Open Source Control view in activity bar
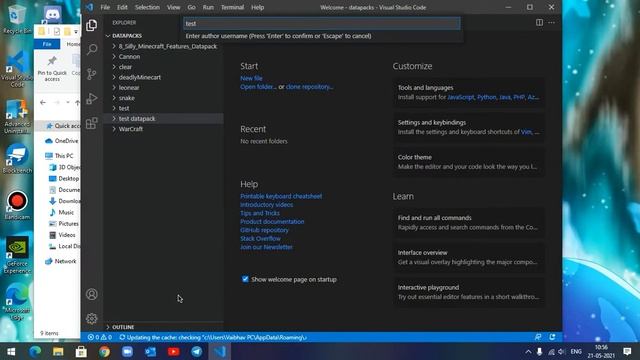This screenshot has width=640, height=360. click(92, 74)
